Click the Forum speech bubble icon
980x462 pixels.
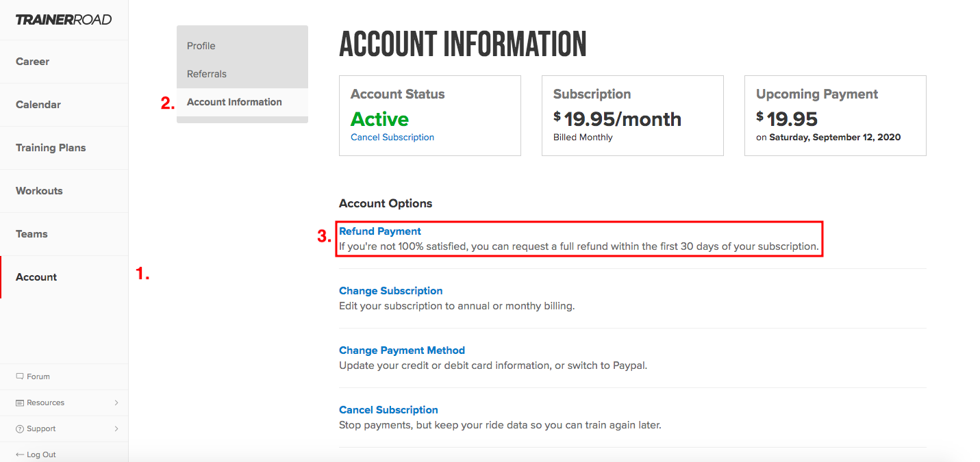pos(20,376)
